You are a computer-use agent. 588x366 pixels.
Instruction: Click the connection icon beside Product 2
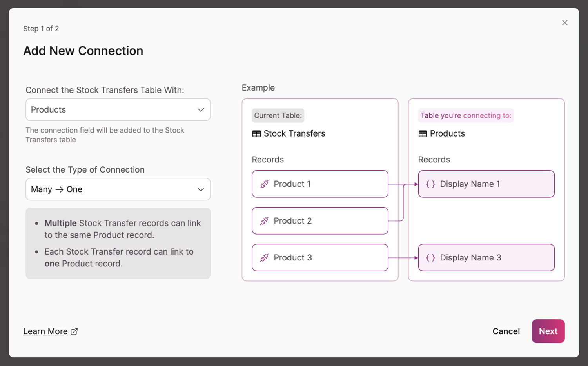pyautogui.click(x=264, y=221)
